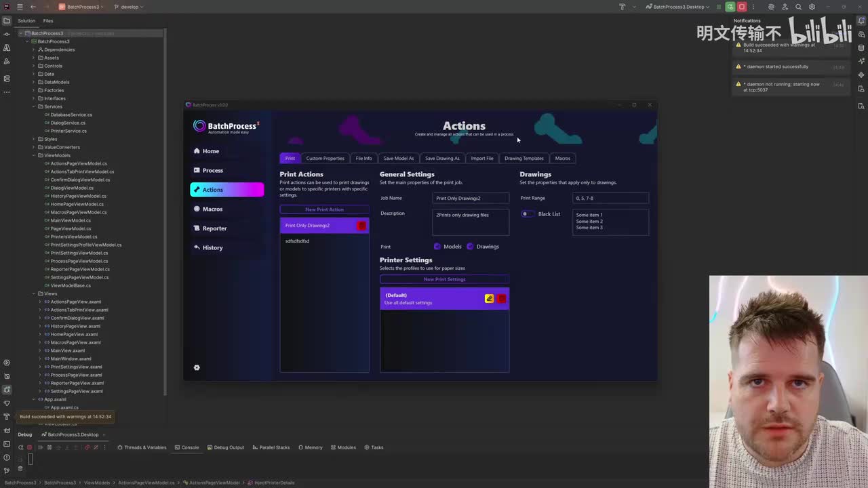Image resolution: width=868 pixels, height=488 pixels.
Task: Select ActionsPageViewModel.cs in the tree
Action: (79, 163)
